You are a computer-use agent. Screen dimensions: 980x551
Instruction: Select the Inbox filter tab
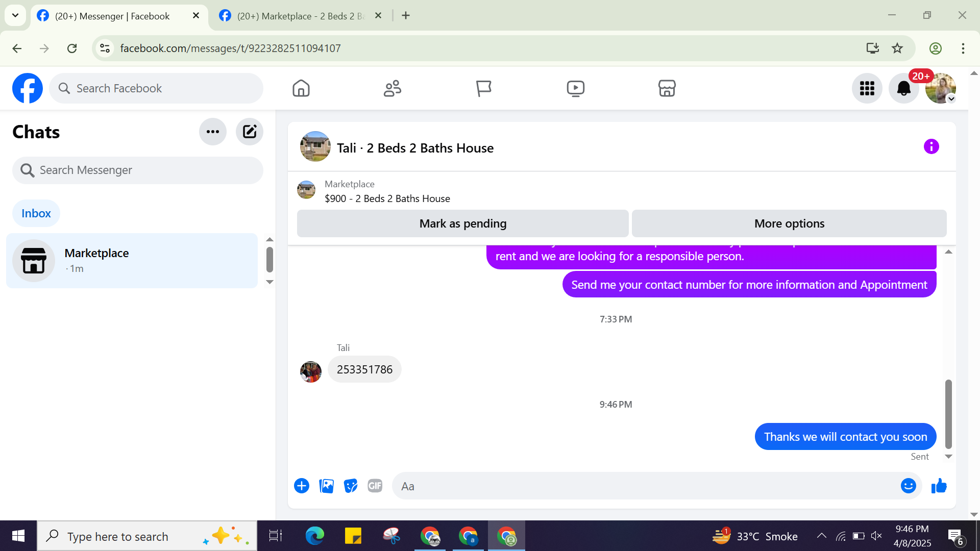click(x=36, y=213)
